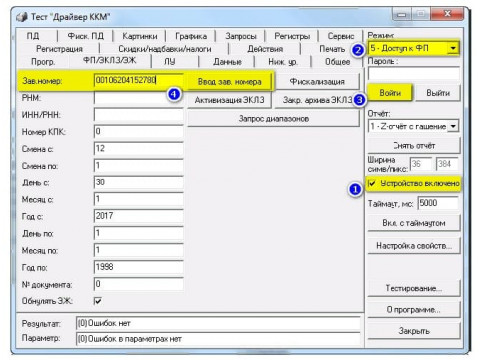Viewport: 480px width, 360px height.
Task: Click the Номер КПК field
Action: pyautogui.click(x=139, y=132)
